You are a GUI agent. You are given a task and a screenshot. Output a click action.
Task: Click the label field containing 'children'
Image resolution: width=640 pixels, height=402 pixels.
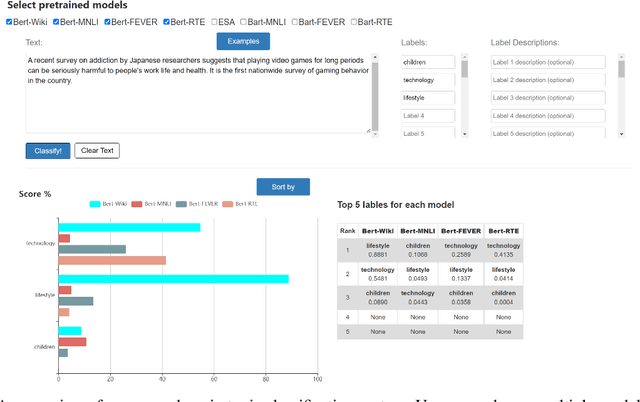427,62
